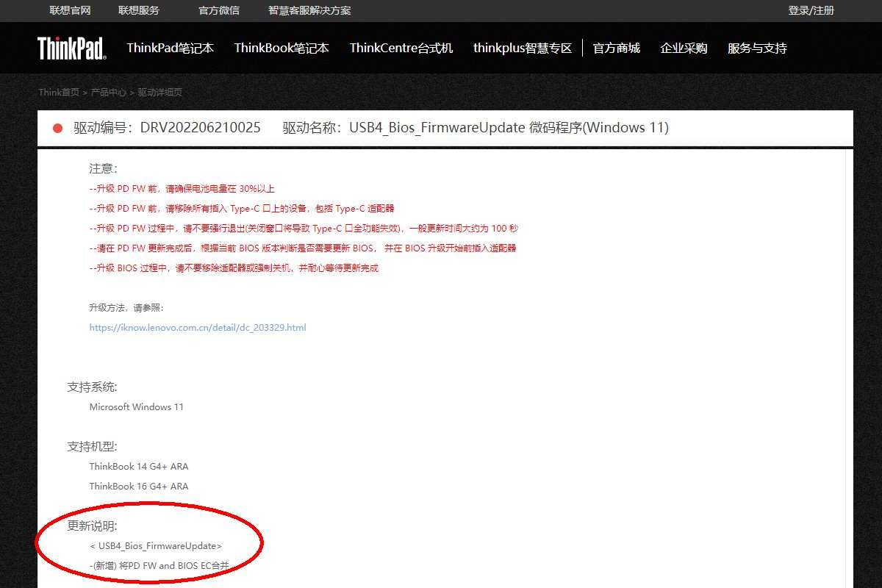882x588 pixels.
Task: Click the 驱动详细页 breadcrumb
Action: [x=160, y=93]
